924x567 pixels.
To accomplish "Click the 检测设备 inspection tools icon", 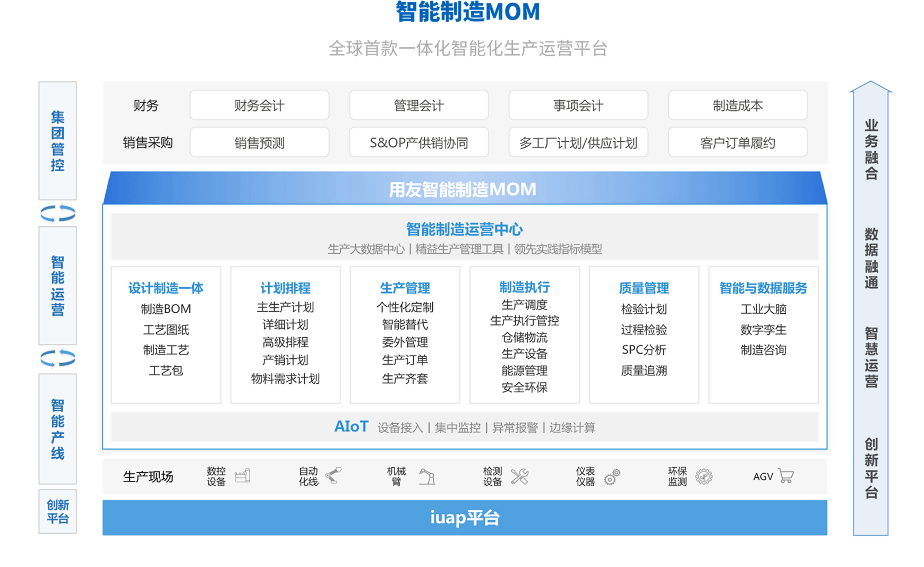I will tap(520, 476).
